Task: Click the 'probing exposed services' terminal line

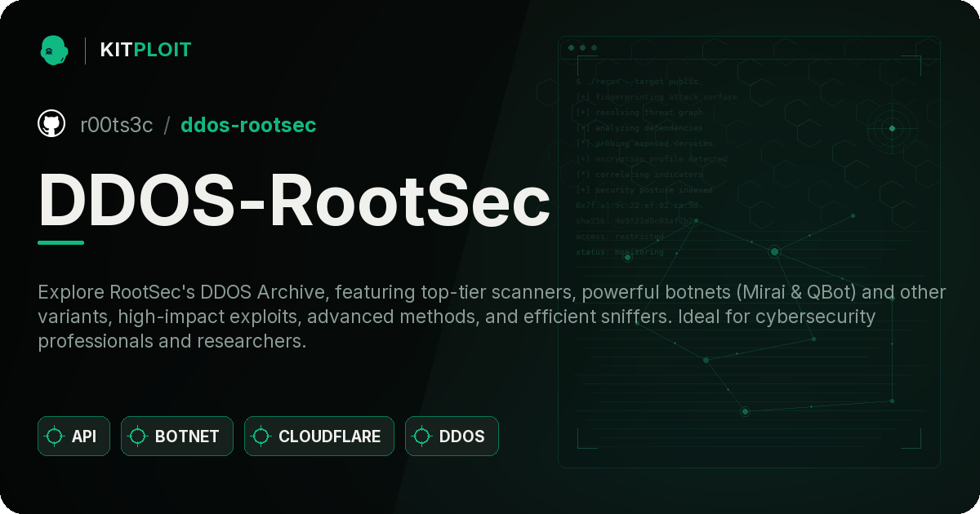Action: 644,144
